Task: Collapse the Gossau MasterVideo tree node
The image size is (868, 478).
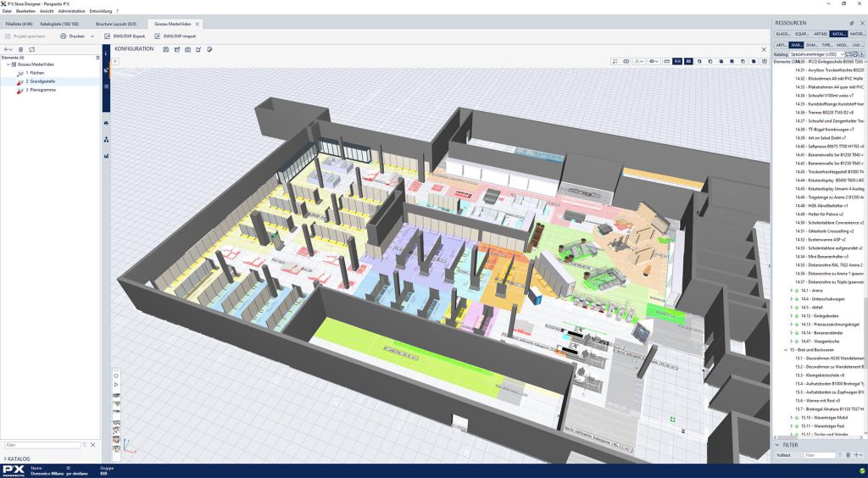Action: point(8,64)
